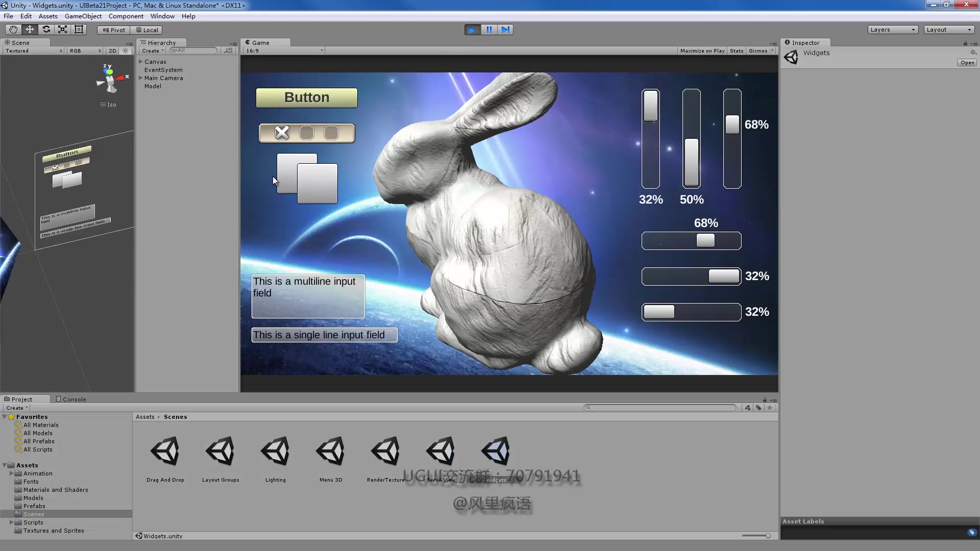This screenshot has width=980, height=551.
Task: Stop play mode with Play button
Action: [473, 30]
